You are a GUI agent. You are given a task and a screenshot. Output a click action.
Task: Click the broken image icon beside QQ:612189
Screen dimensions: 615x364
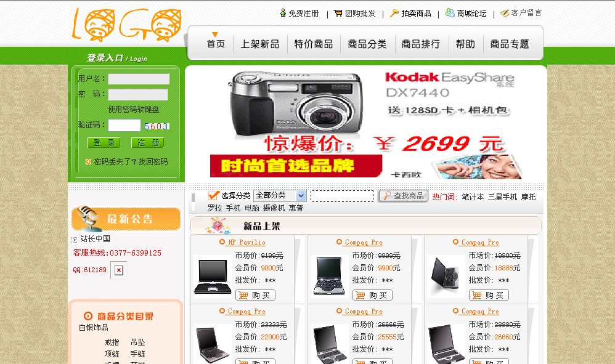point(119,270)
